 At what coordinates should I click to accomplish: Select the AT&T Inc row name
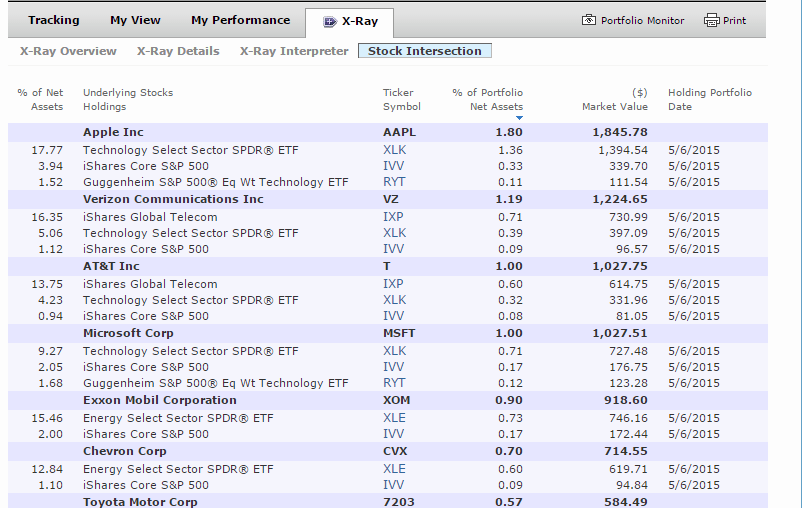[x=111, y=266]
